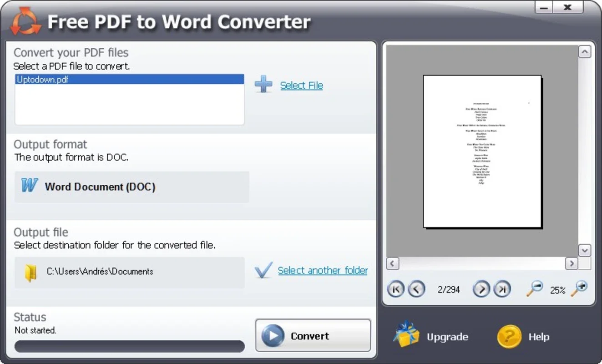This screenshot has height=364, width=602.
Task: Click the gift box Upgrade icon
Action: point(405,335)
